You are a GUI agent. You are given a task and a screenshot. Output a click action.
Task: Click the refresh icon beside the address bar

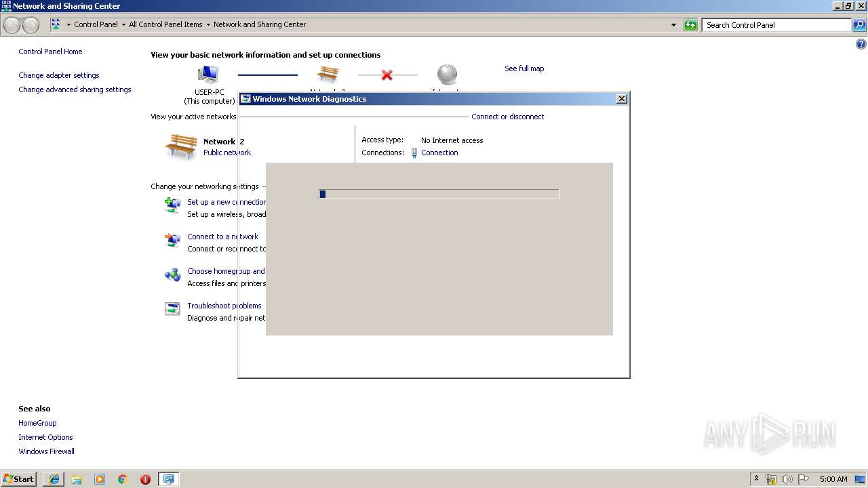click(x=690, y=25)
